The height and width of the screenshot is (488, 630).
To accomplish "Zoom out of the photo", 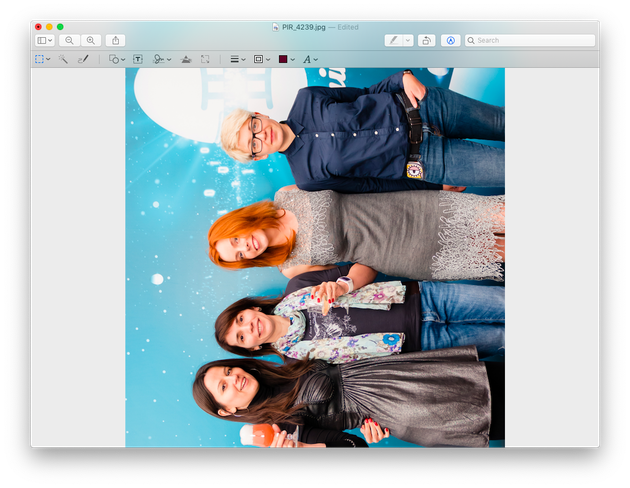I will [70, 41].
